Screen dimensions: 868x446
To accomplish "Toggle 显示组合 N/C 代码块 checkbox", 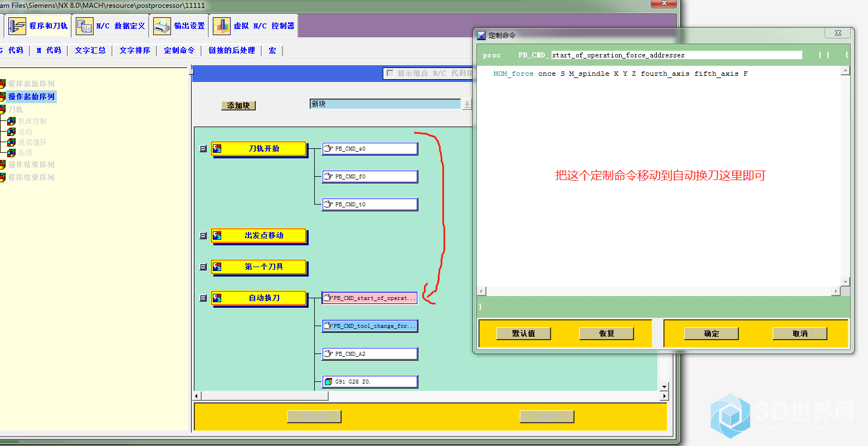I will click(x=390, y=73).
